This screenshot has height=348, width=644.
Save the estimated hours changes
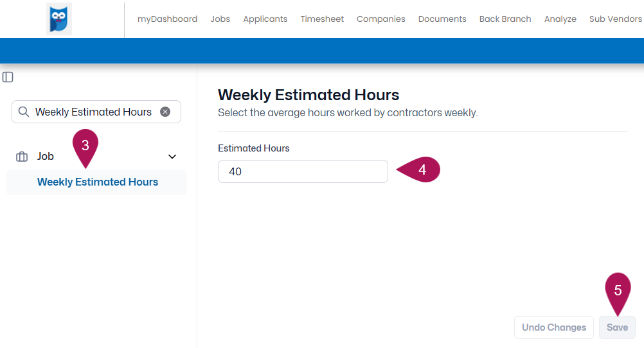click(x=617, y=327)
